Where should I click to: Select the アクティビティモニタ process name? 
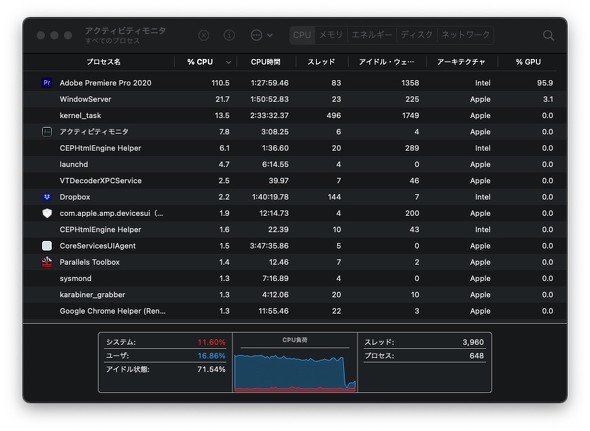pyautogui.click(x=94, y=132)
